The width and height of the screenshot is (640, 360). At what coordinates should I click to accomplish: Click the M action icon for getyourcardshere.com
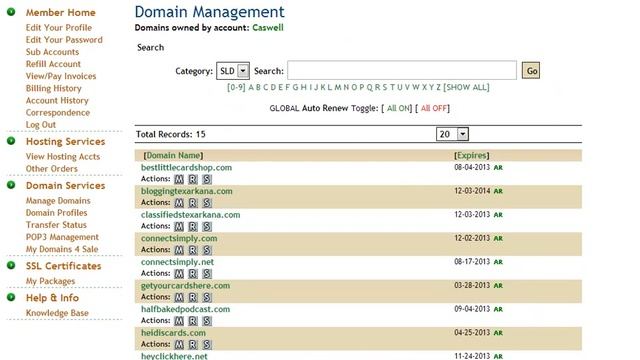click(x=179, y=298)
